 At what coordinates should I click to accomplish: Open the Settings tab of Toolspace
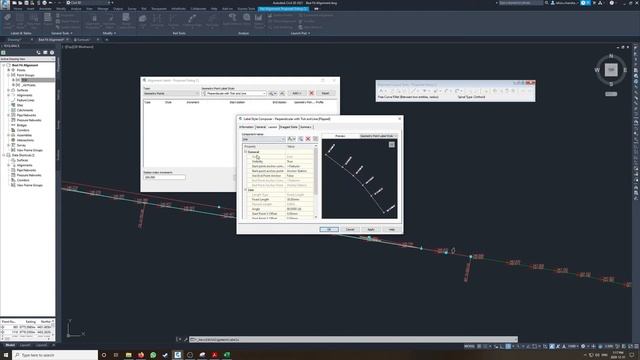(58, 95)
